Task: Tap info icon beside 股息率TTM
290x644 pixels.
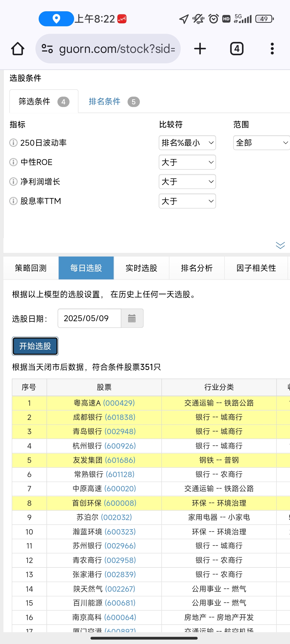Action: tap(13, 201)
